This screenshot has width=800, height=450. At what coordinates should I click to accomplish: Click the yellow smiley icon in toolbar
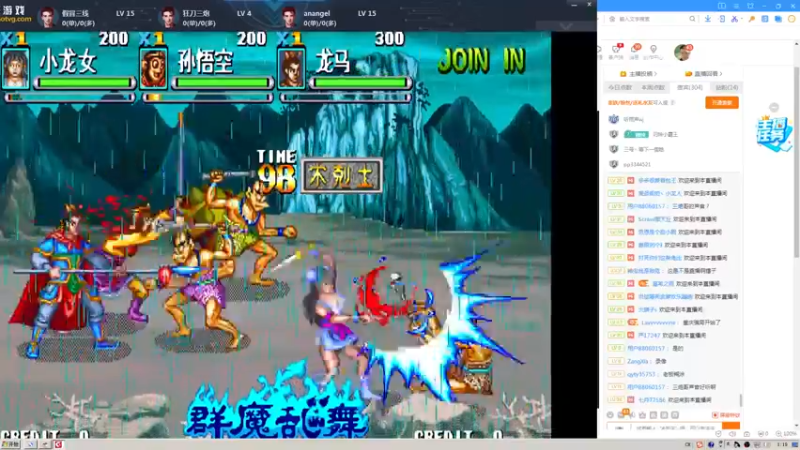pos(791,19)
